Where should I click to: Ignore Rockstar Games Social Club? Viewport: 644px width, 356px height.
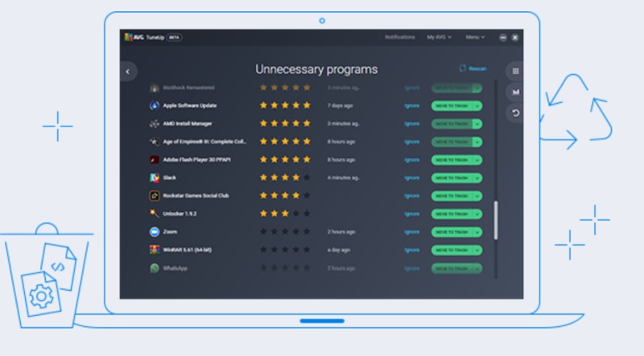pos(412,196)
